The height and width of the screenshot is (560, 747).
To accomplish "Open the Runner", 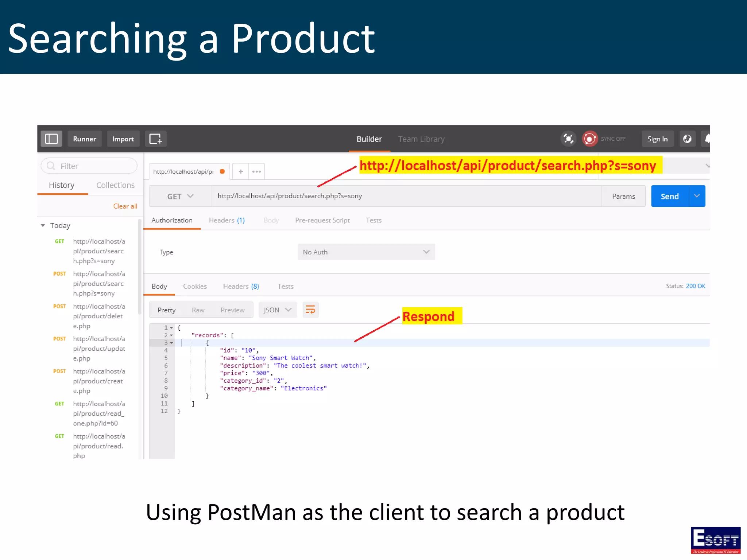I will point(85,139).
